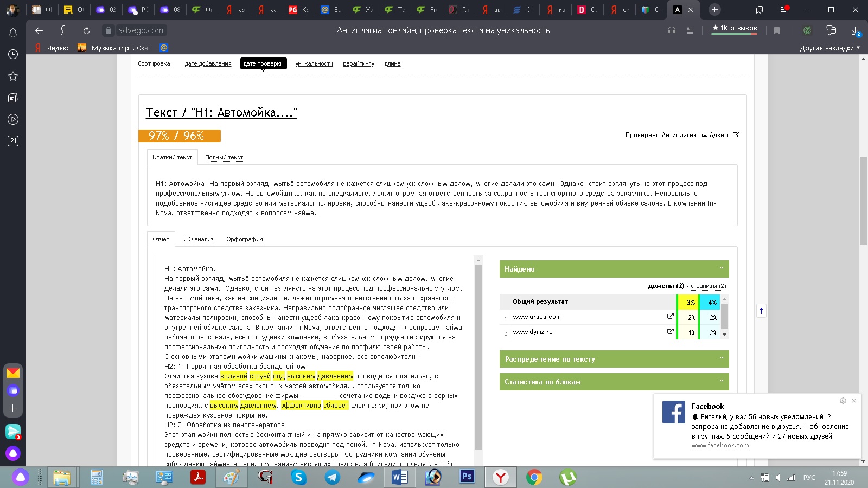868x488 pixels.
Task: Click the yellow 3% total result cell
Action: [x=690, y=302]
